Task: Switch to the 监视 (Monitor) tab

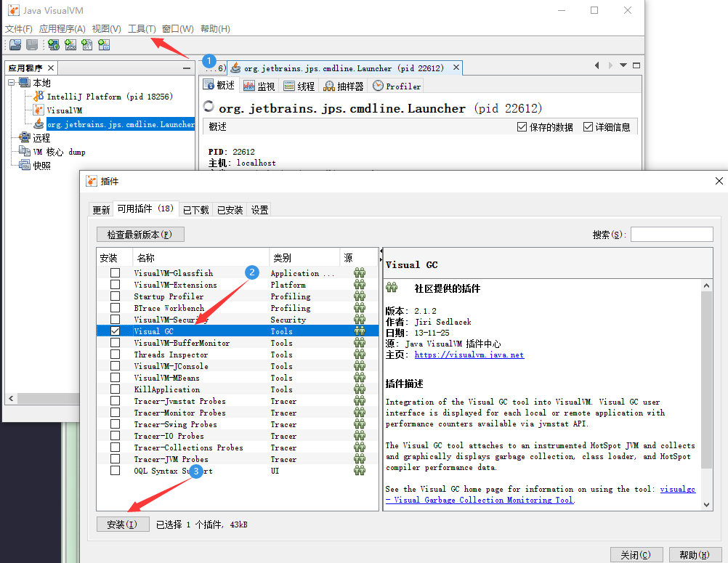Action: [x=259, y=86]
